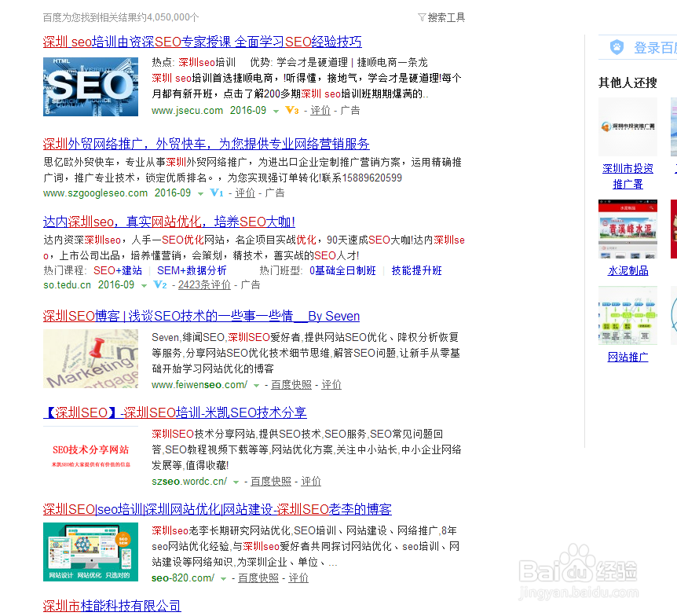Image resolution: width=677 pixels, height=616 pixels.
Task: Click the V3 trust badge on jsecu result
Action: (x=292, y=111)
